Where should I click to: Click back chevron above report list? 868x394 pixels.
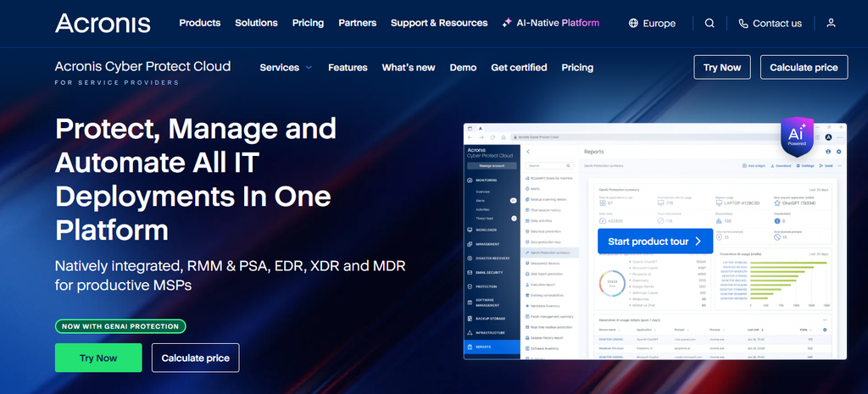point(528,152)
